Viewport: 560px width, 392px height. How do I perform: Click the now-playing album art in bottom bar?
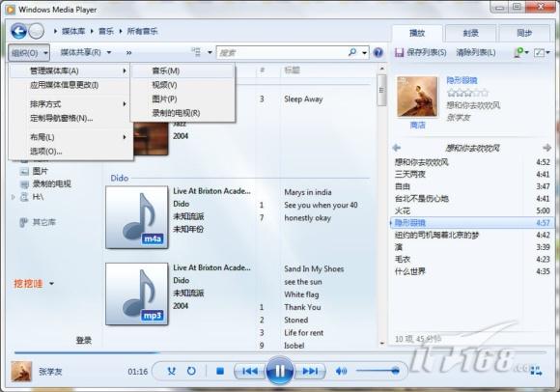(x=21, y=372)
